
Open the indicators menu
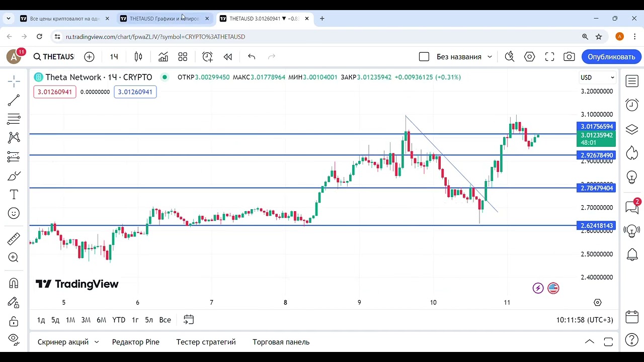click(x=163, y=57)
